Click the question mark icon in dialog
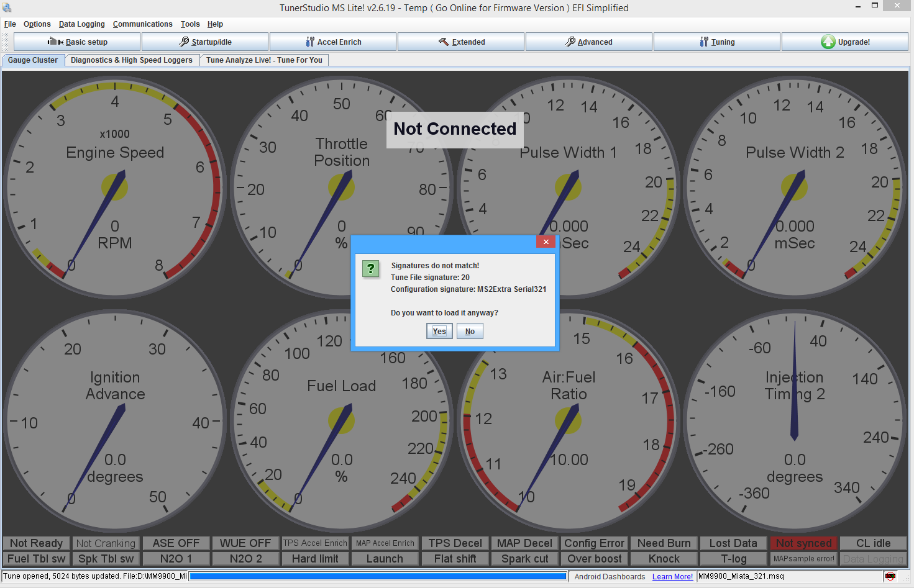This screenshot has width=914, height=588. (x=371, y=268)
